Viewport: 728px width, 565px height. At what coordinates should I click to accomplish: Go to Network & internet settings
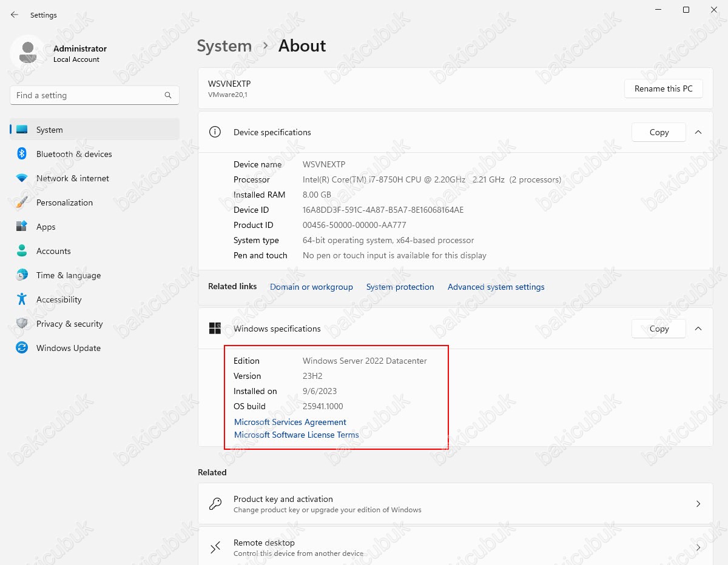click(95, 178)
